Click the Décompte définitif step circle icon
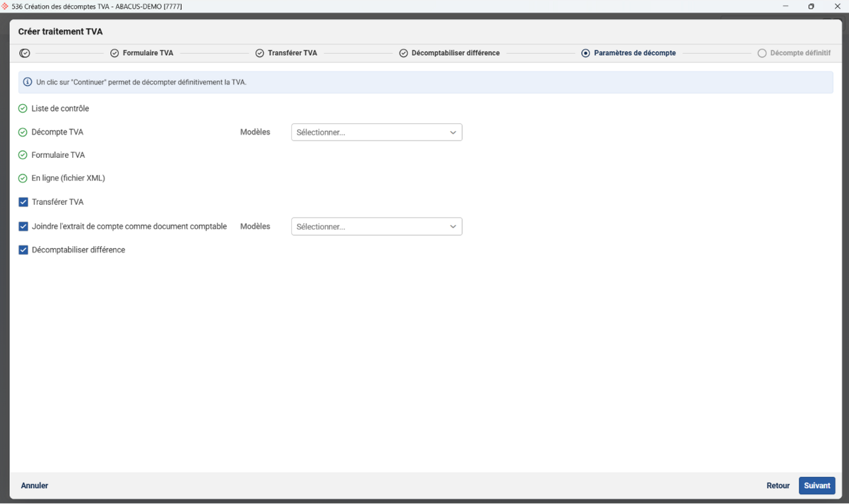 click(762, 53)
